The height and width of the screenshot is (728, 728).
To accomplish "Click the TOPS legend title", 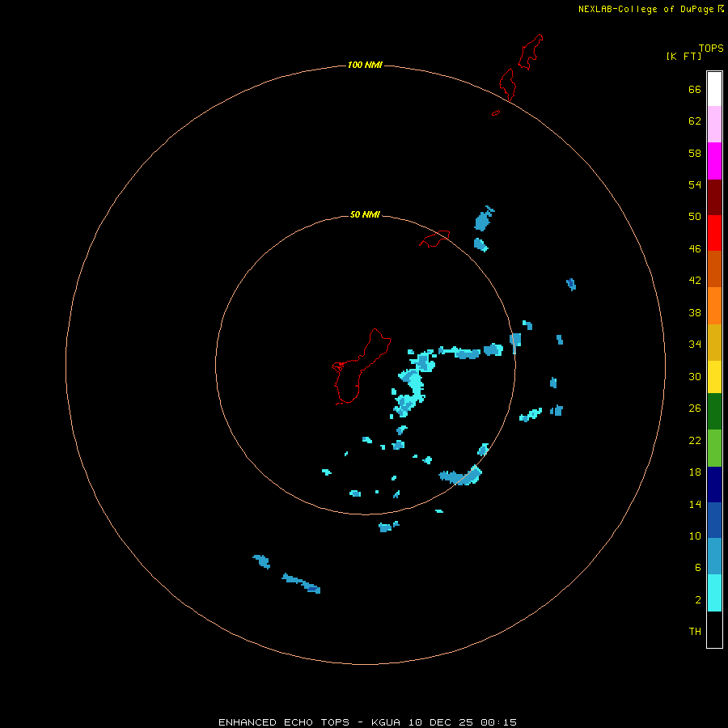I will pos(711,49).
